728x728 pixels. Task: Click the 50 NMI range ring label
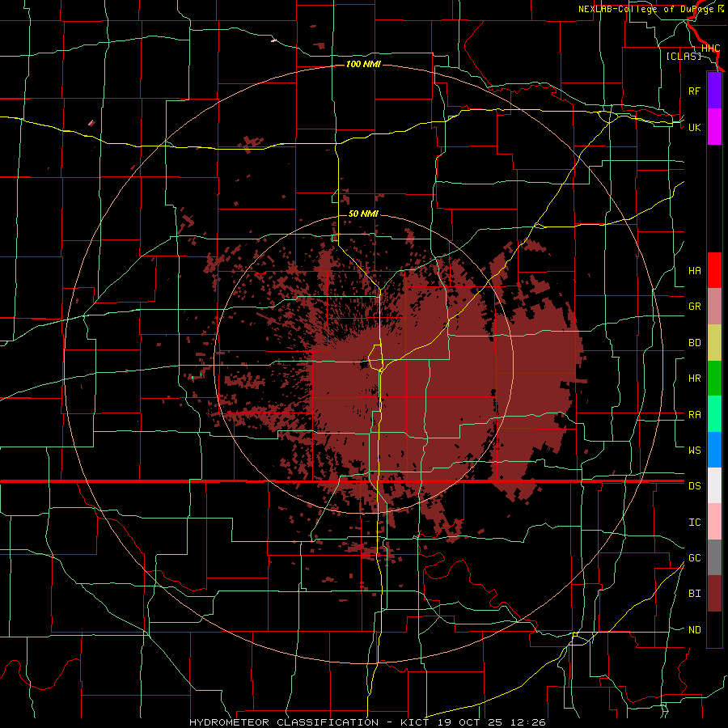pos(363,214)
